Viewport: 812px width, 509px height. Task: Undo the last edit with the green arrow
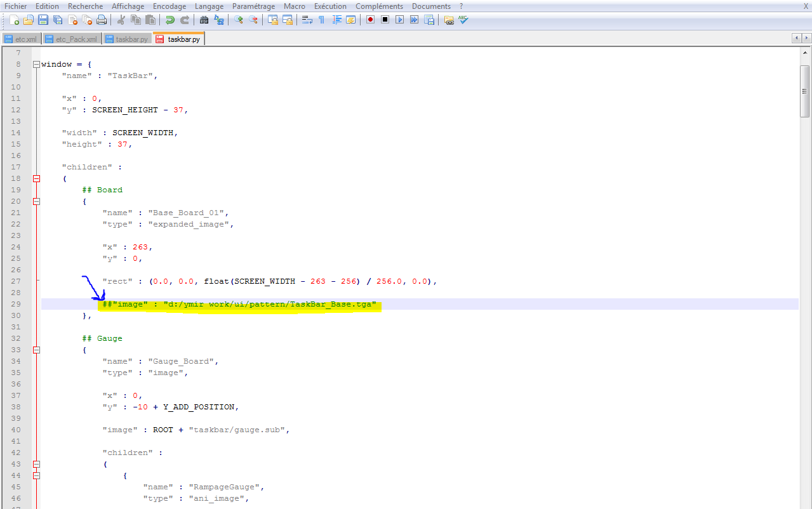[170, 20]
